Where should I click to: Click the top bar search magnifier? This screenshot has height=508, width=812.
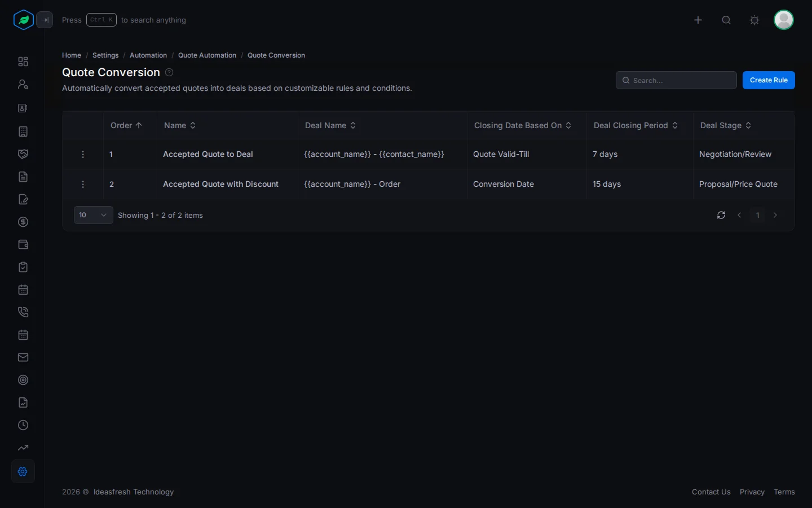click(726, 20)
